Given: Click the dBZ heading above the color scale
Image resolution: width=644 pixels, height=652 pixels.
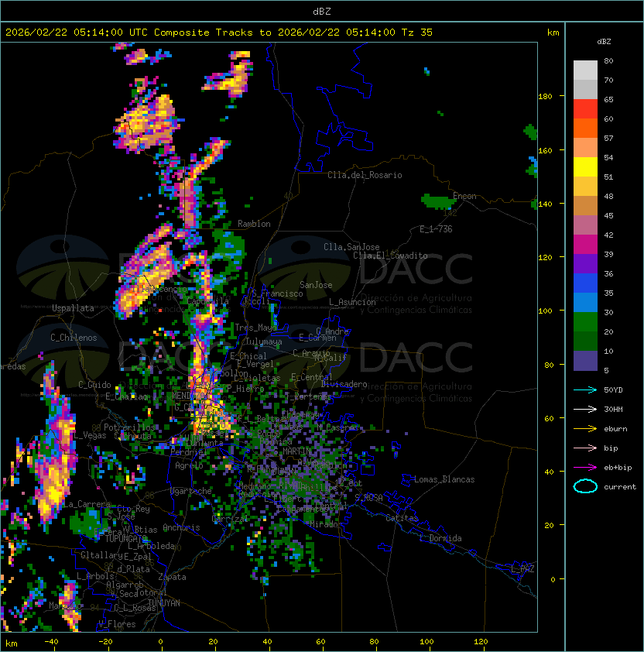Looking at the screenshot, I should [x=604, y=42].
